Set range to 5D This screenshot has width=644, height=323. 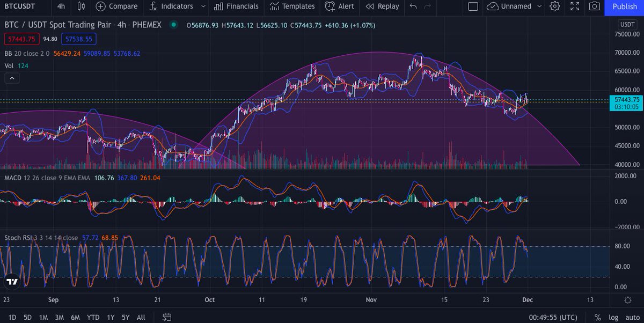coord(27,317)
